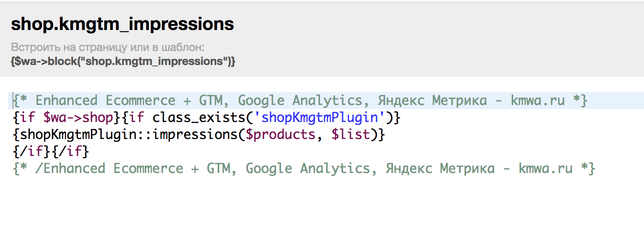Image resolution: width=644 pixels, height=229 pixels.
Task: Click 'GTM' in the closing comment line
Action: point(218,168)
